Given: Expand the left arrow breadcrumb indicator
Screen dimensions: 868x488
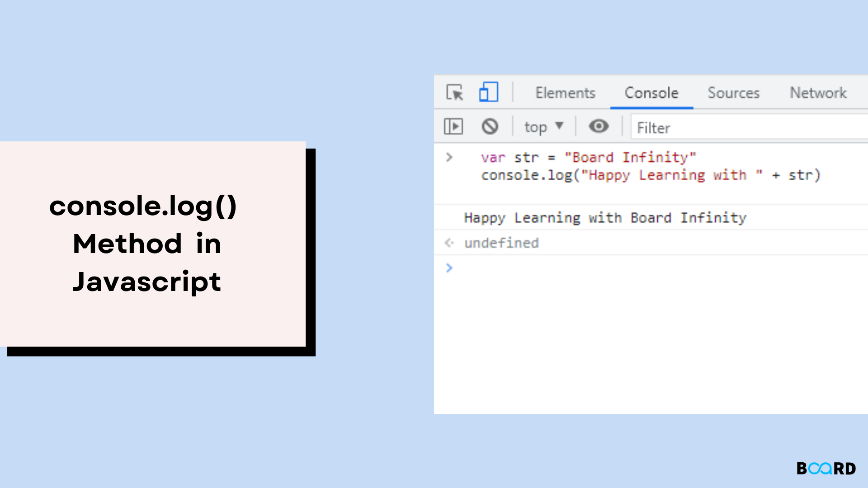Looking at the screenshot, I should click(449, 243).
